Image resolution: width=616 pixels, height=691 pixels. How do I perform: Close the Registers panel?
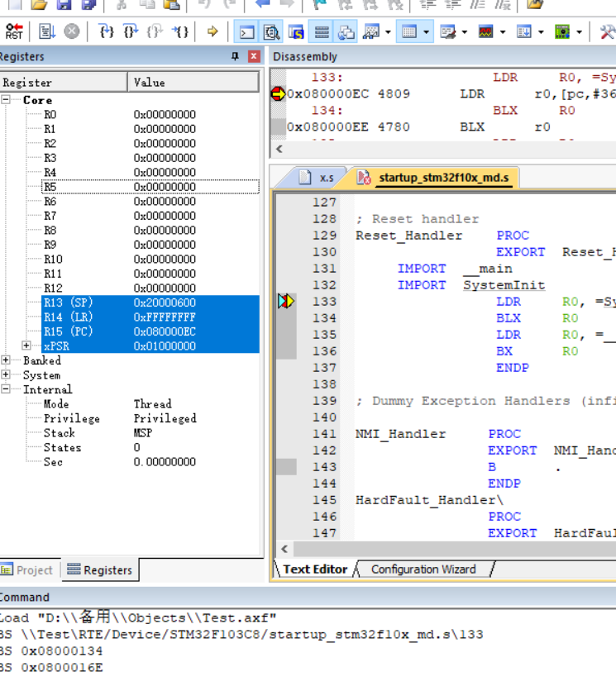click(254, 56)
